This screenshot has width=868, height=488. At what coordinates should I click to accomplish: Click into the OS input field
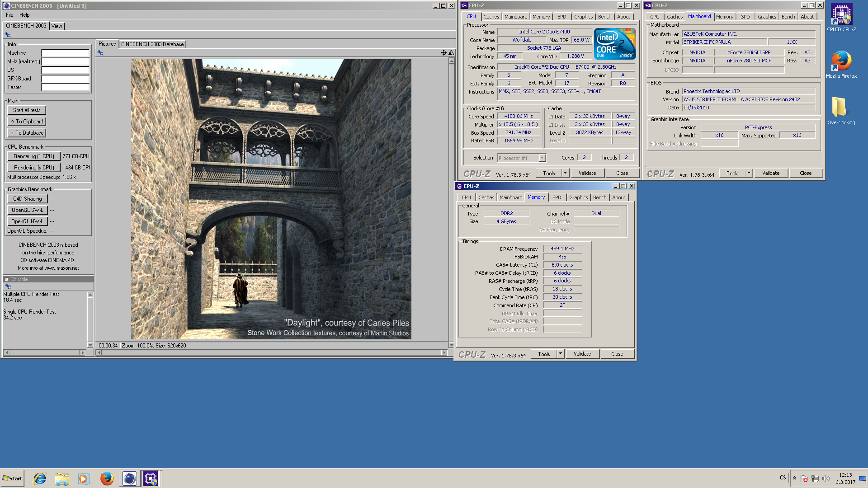pyautogui.click(x=66, y=70)
